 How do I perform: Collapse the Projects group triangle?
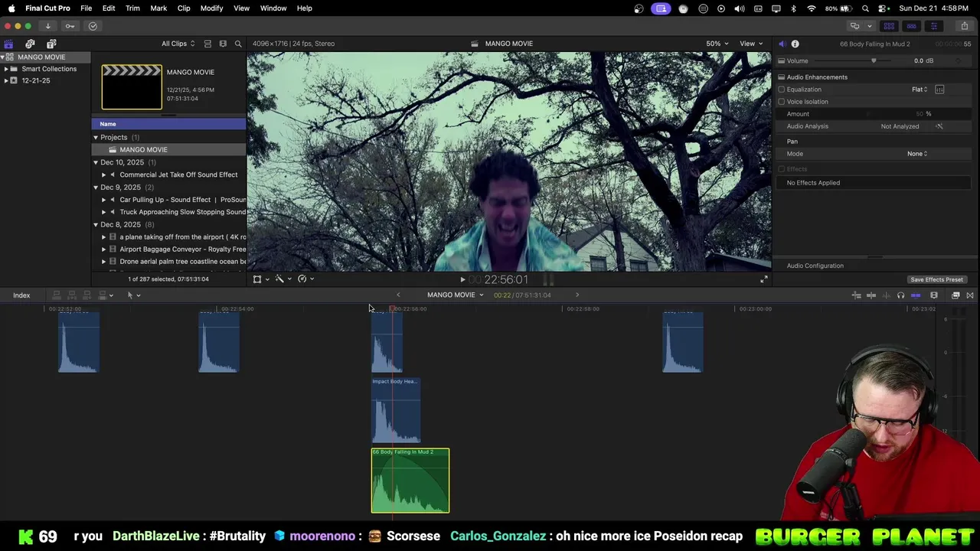(x=96, y=138)
